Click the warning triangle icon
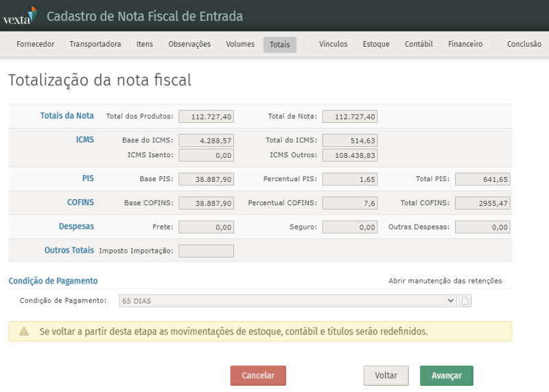The image size is (549, 392). (24, 332)
